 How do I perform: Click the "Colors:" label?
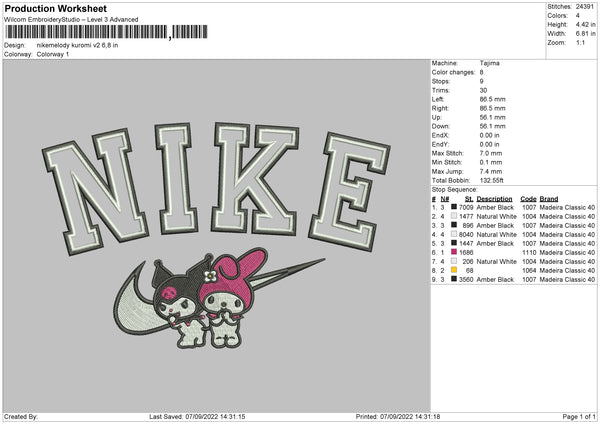click(x=557, y=16)
